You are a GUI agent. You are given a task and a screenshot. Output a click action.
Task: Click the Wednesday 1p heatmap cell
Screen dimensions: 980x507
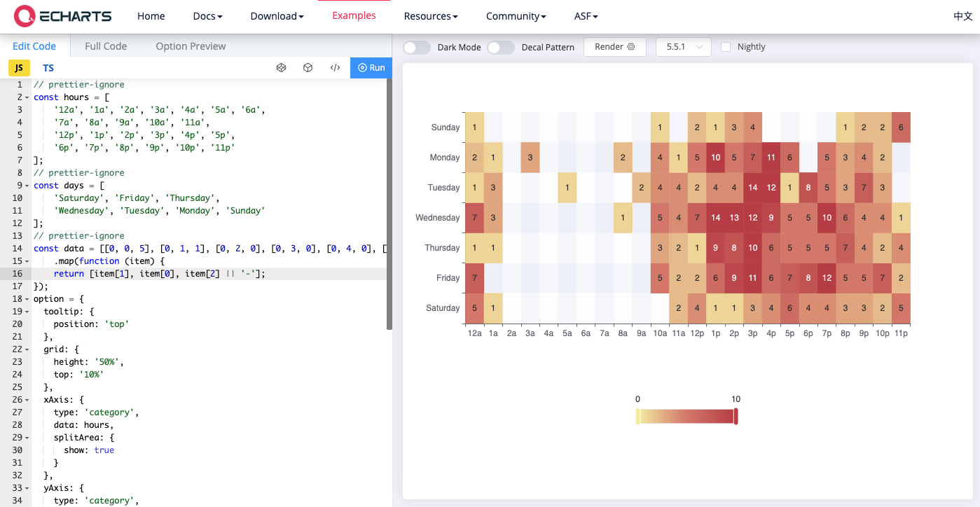pyautogui.click(x=715, y=218)
